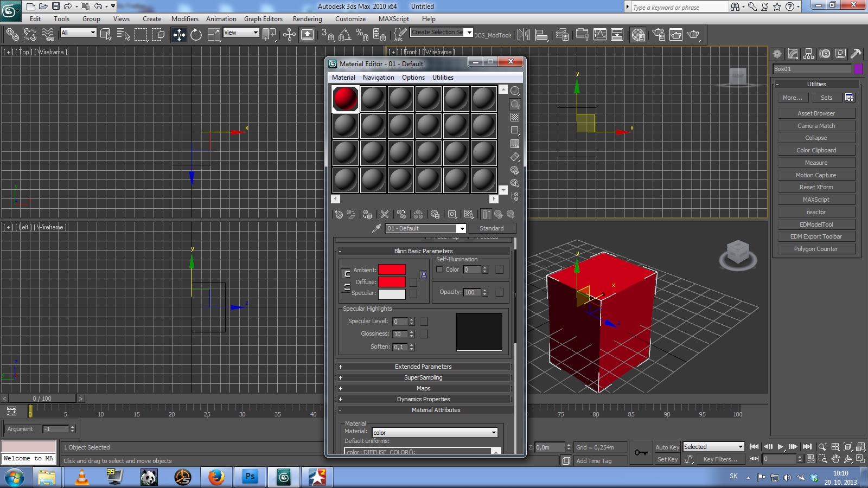Click Get Material icon in Material Editor
This screenshot has width=868, height=488.
pos(339,214)
